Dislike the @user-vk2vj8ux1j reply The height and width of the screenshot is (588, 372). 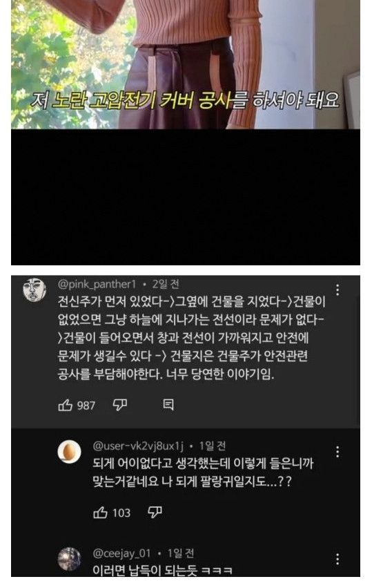[155, 512]
